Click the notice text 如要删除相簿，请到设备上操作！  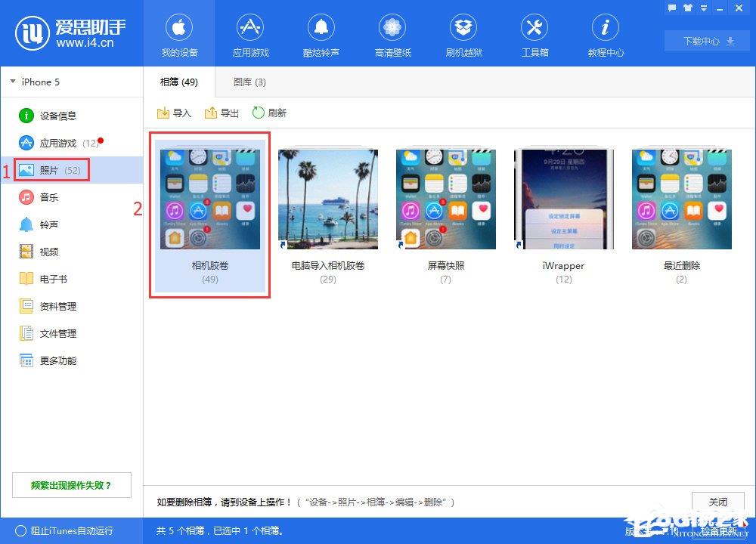[x=225, y=502]
